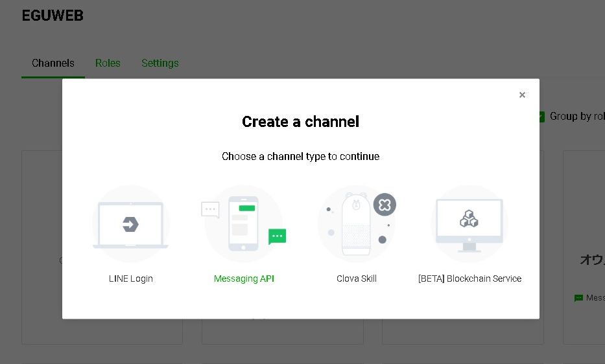Open the Settings tab
The height and width of the screenshot is (364, 605).
pyautogui.click(x=160, y=63)
